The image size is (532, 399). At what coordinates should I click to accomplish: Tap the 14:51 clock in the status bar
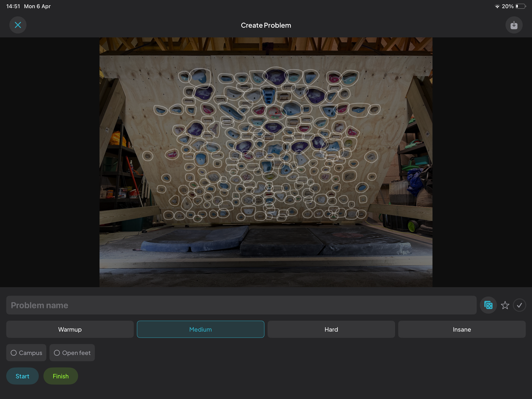[13, 6]
